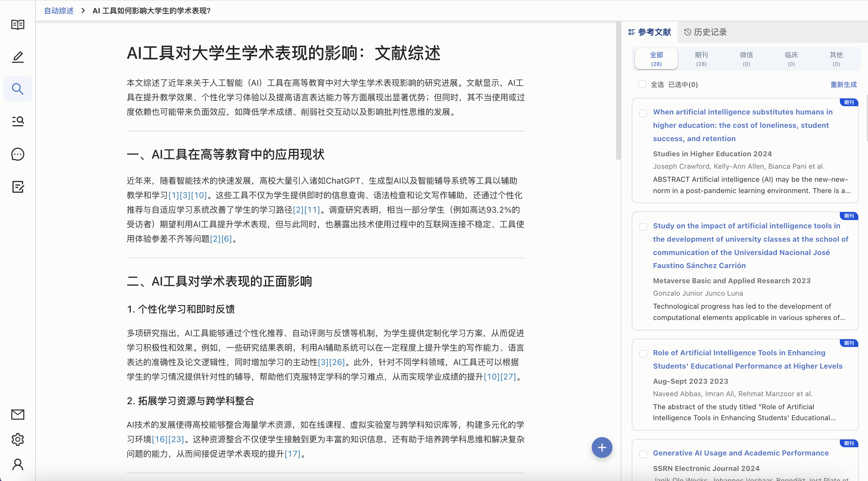
Task: Click the list icon beside 参考文献
Action: [x=631, y=32]
